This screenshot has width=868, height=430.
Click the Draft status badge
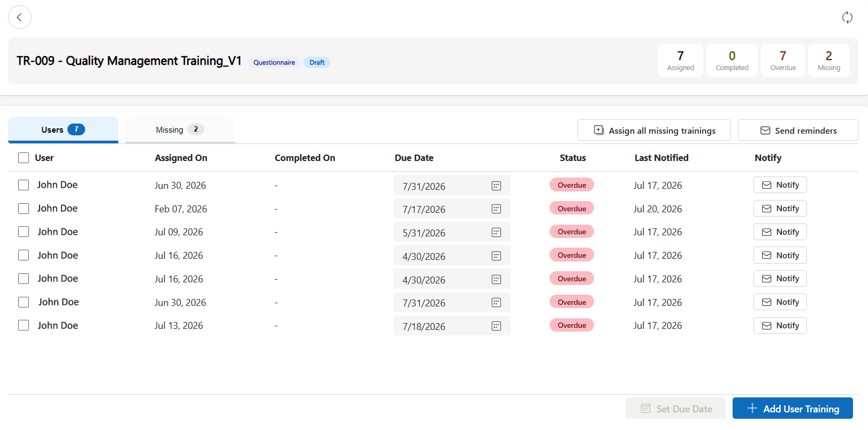pyautogui.click(x=317, y=63)
